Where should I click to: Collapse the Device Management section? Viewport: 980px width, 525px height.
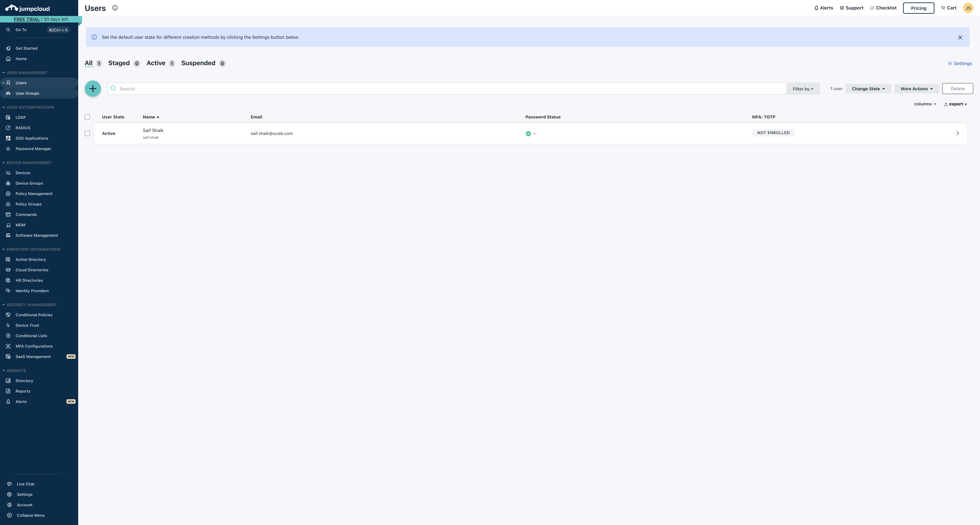coord(27,163)
